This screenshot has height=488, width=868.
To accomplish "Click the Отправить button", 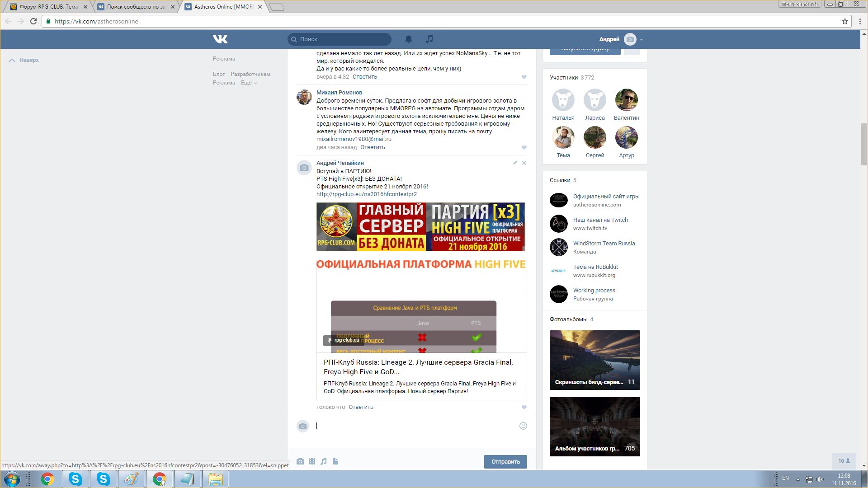I will click(505, 462).
